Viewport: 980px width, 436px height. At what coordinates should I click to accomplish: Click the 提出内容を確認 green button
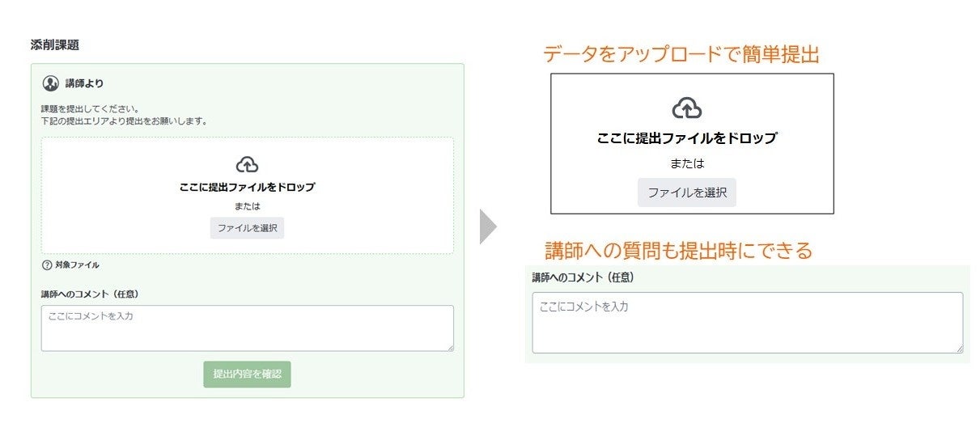tap(247, 374)
